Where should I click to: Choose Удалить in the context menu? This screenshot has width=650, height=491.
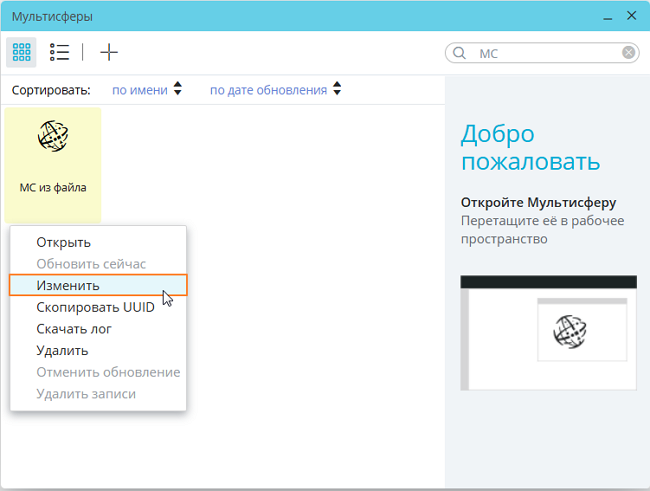[x=98, y=350]
